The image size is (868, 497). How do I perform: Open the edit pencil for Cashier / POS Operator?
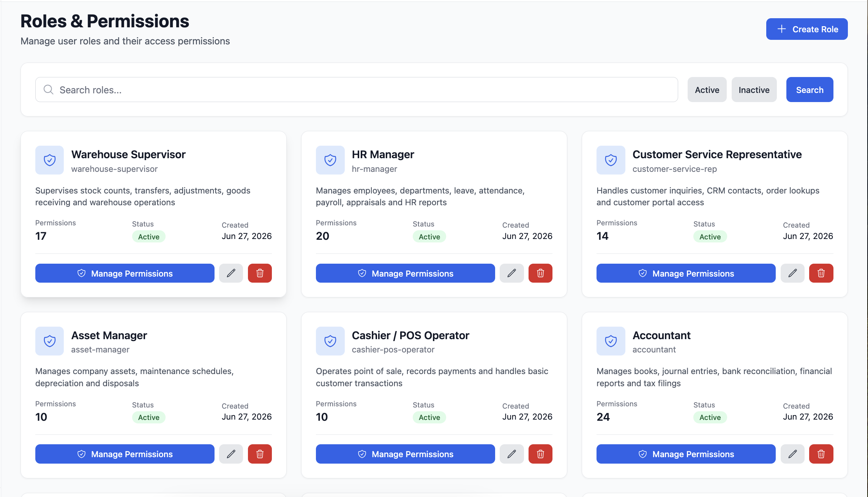511,454
